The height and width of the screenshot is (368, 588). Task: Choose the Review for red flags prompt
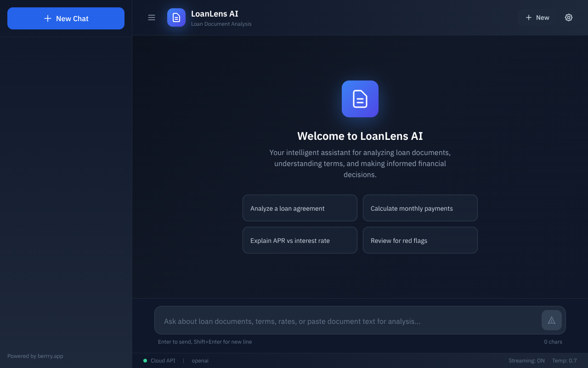click(420, 240)
